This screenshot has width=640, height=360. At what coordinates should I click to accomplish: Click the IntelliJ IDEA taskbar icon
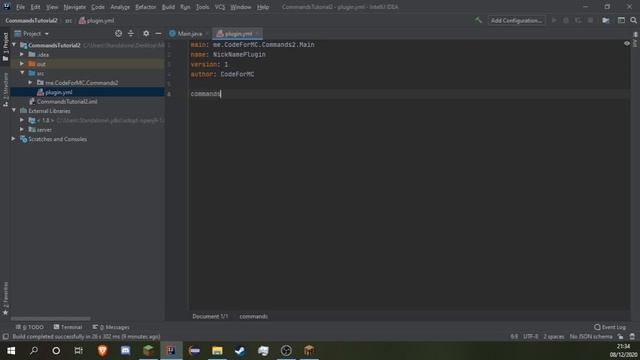(171, 351)
